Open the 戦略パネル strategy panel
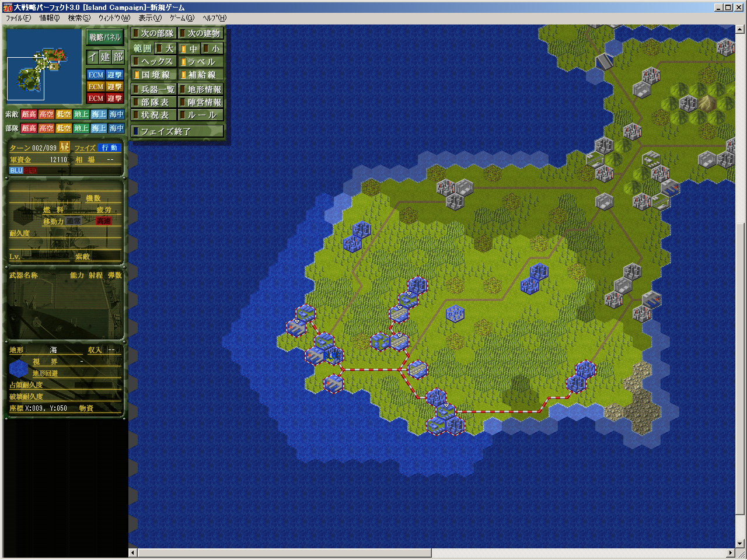This screenshot has width=747, height=560. pyautogui.click(x=105, y=37)
